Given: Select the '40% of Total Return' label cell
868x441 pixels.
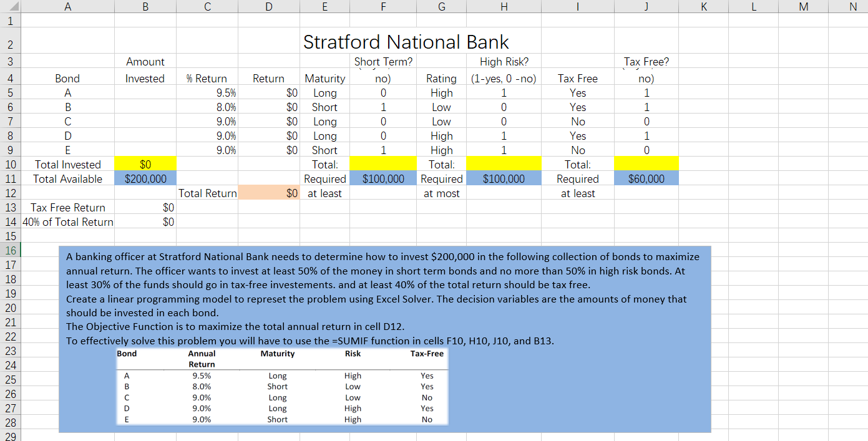Looking at the screenshot, I should point(68,221).
